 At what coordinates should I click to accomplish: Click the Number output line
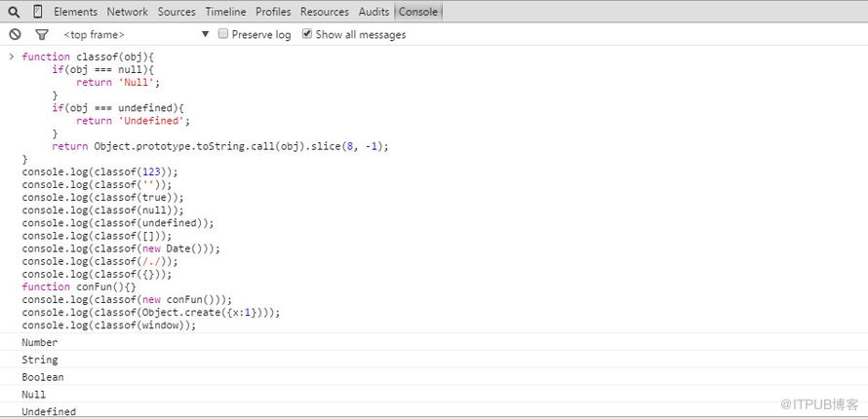(x=40, y=342)
